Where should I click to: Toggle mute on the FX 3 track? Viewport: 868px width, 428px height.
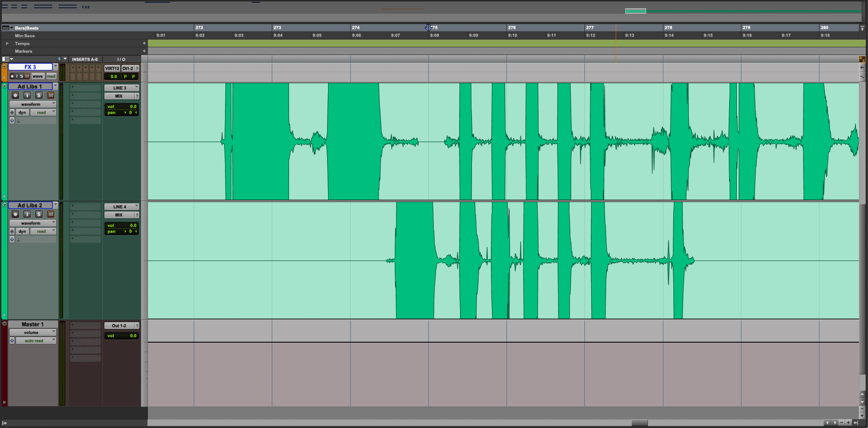[27, 76]
